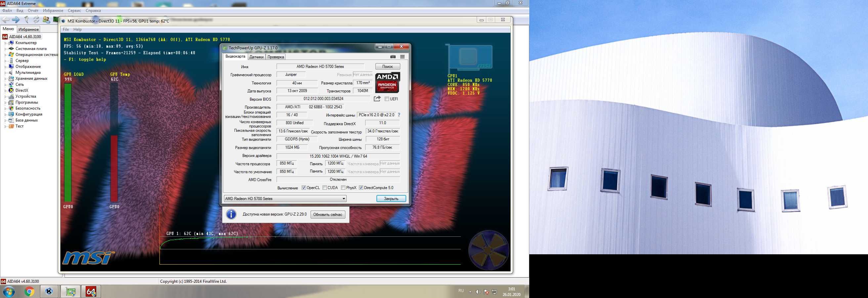Click bus interface question mark help
This screenshot has width=868, height=298.
tap(399, 115)
